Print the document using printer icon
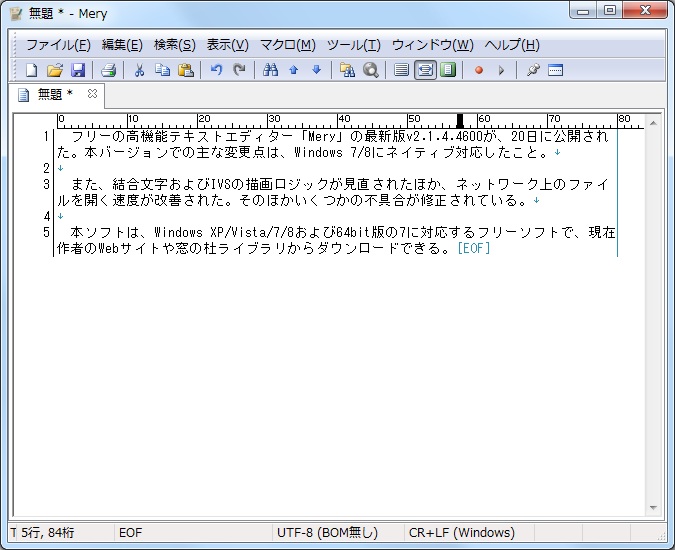 tap(108, 70)
